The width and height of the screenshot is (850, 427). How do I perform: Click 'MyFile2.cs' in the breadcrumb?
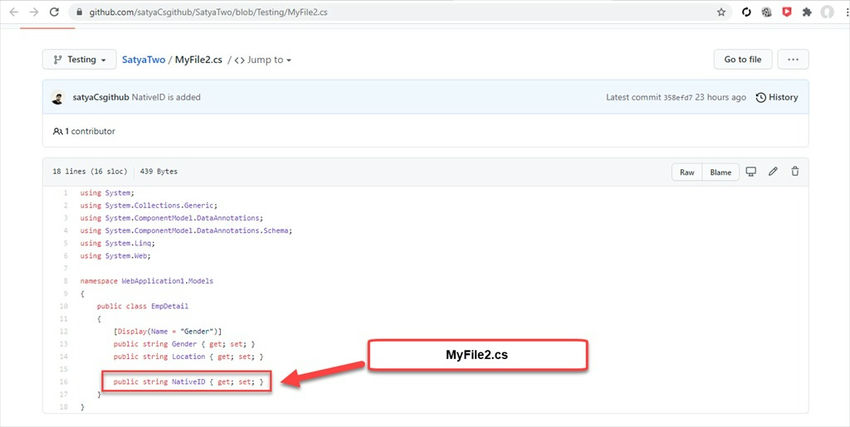point(198,60)
